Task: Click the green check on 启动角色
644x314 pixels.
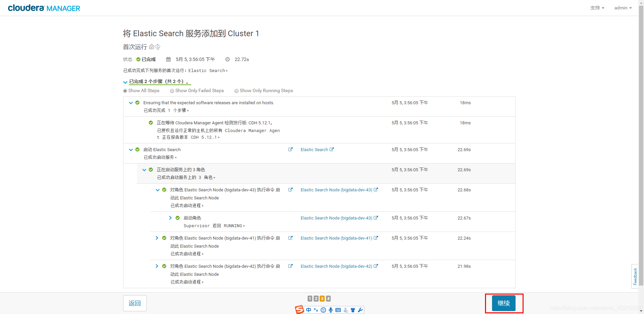Action: point(178,218)
